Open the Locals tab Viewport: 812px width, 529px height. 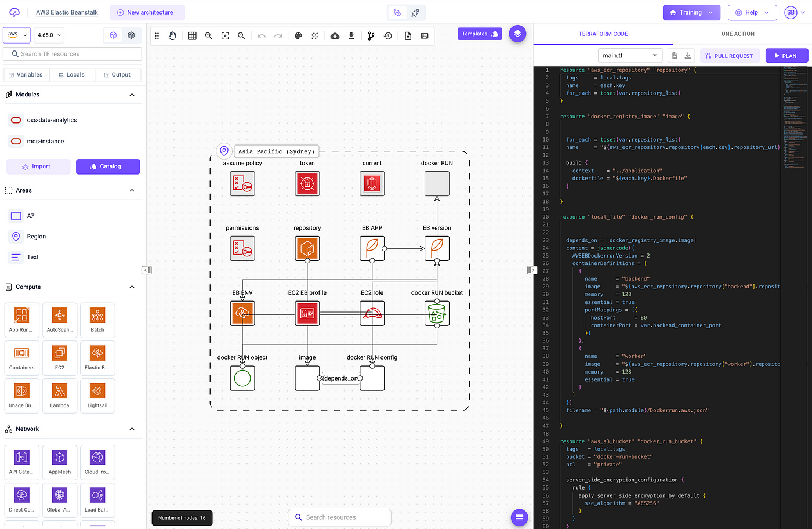point(71,75)
